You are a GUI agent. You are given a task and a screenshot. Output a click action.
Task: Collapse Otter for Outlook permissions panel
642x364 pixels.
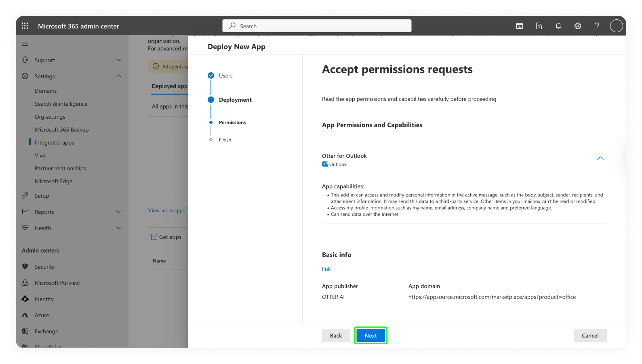[600, 158]
